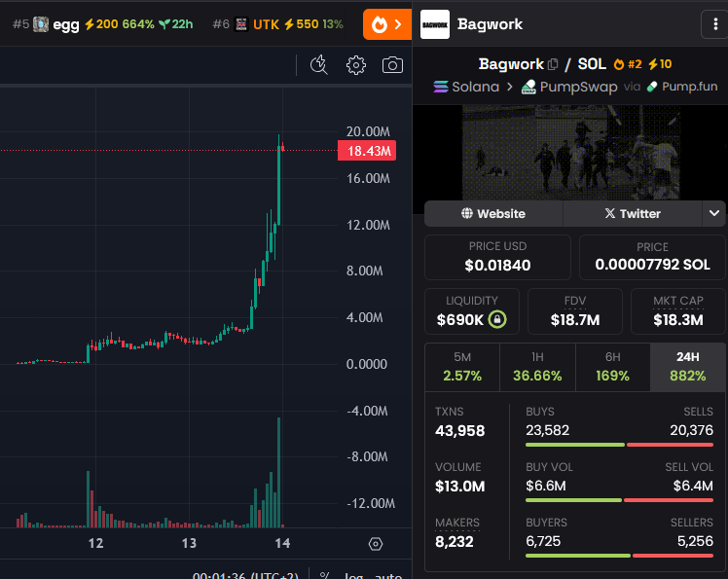
Task: Select the 6H timeframe tab
Action: point(613,367)
